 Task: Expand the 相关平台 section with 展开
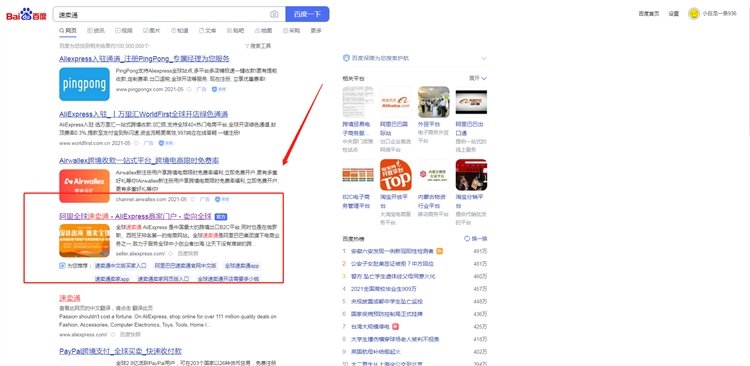[x=478, y=78]
